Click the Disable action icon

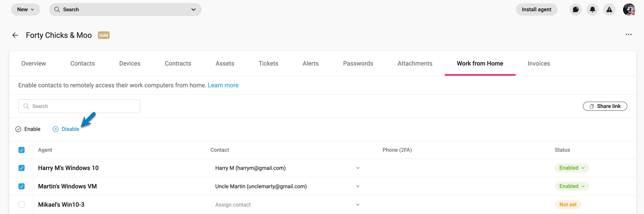point(55,129)
